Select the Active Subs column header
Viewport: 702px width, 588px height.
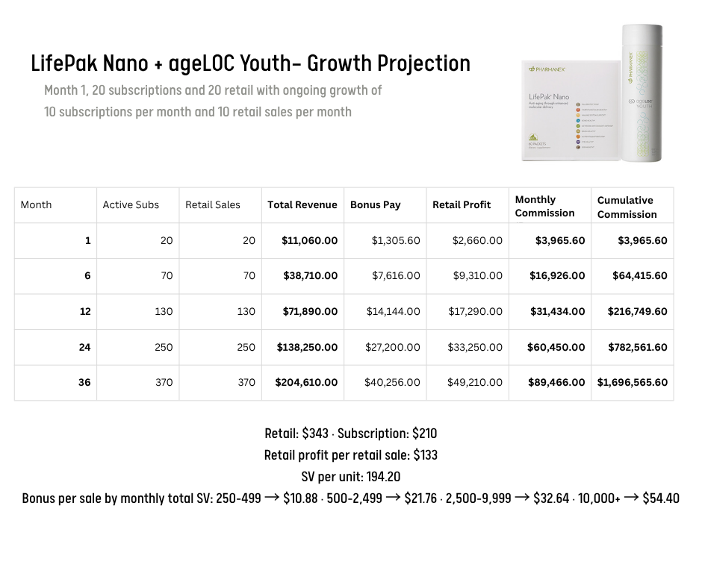(x=131, y=204)
